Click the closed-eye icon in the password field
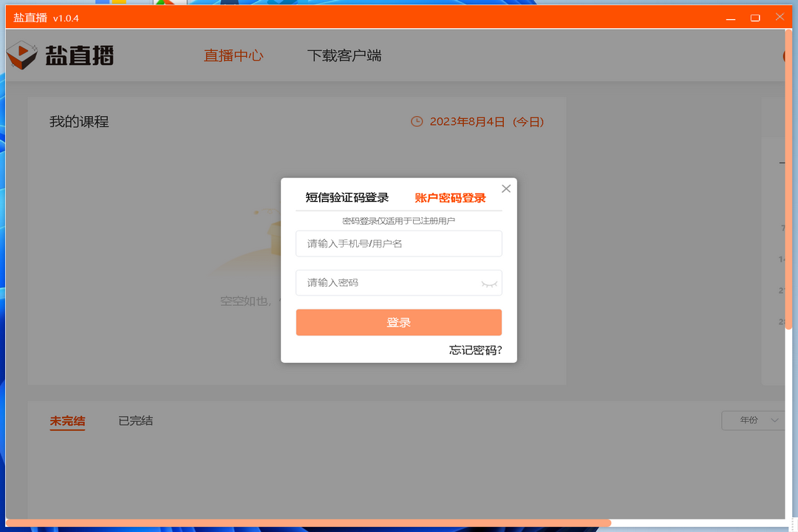 (x=488, y=283)
